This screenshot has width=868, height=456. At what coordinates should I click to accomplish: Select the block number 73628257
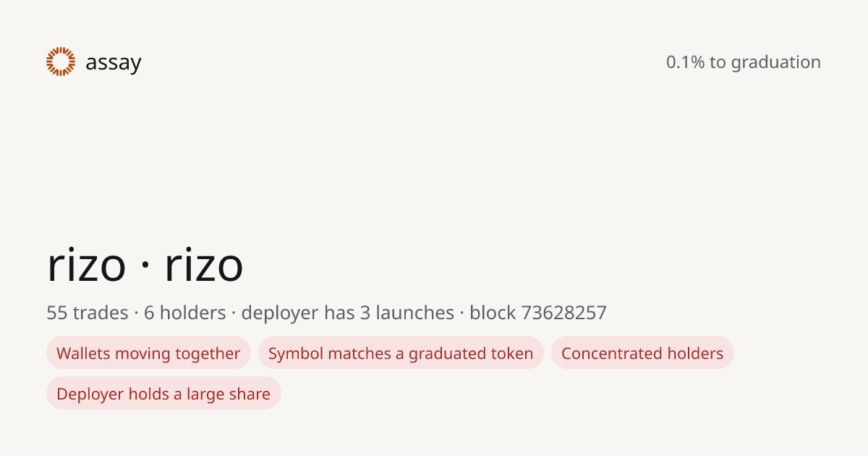point(564,313)
